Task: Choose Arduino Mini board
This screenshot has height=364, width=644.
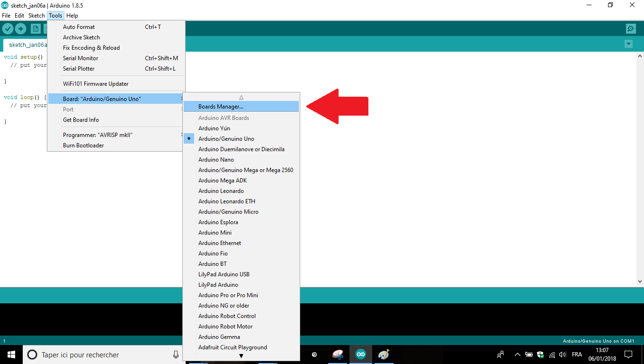Action: click(x=241, y=233)
